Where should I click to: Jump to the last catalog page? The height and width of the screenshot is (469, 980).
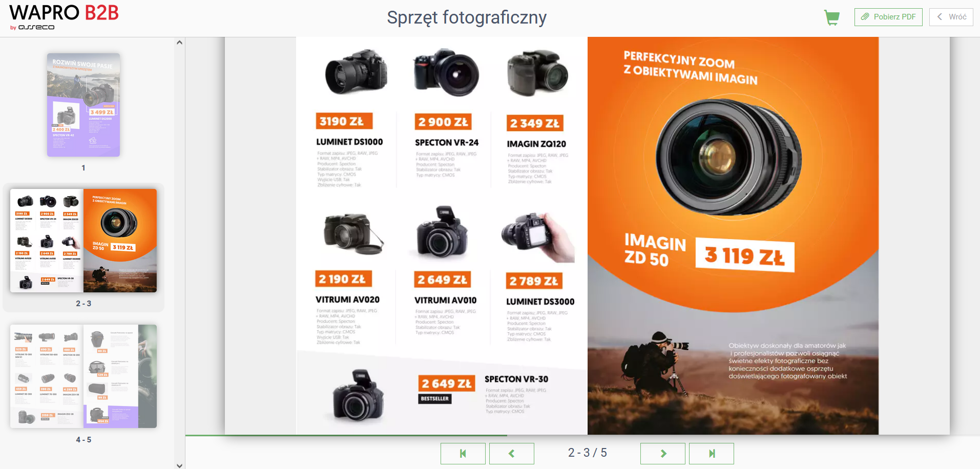[712, 453]
